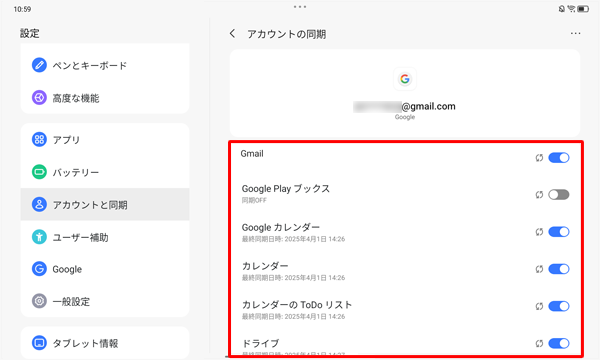The height and width of the screenshot is (360, 600).
Task: Open バッテリー settings
Action: [x=105, y=172]
